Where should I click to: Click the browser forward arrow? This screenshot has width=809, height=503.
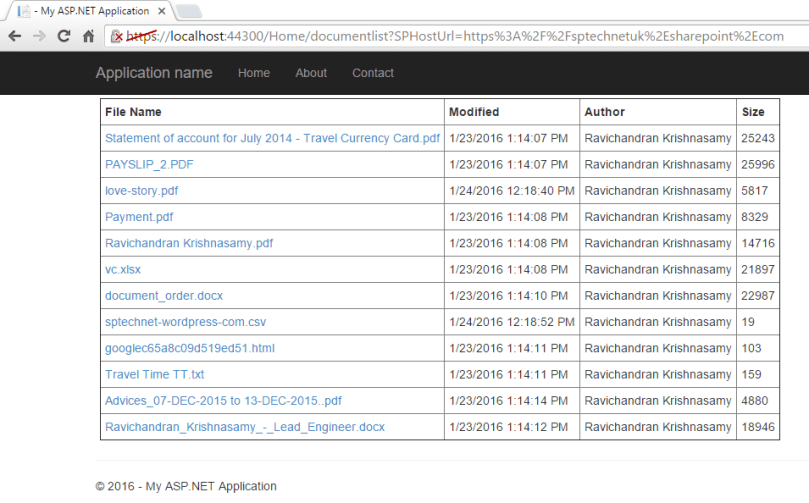[x=39, y=36]
